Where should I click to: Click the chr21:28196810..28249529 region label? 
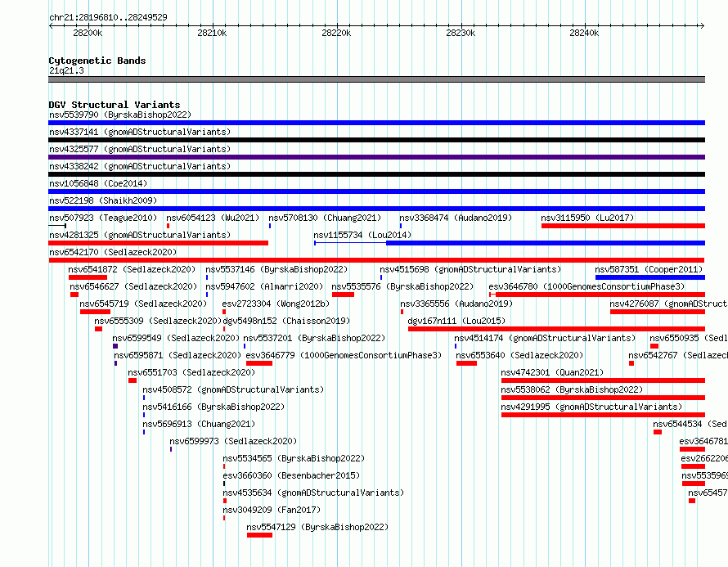108,17
